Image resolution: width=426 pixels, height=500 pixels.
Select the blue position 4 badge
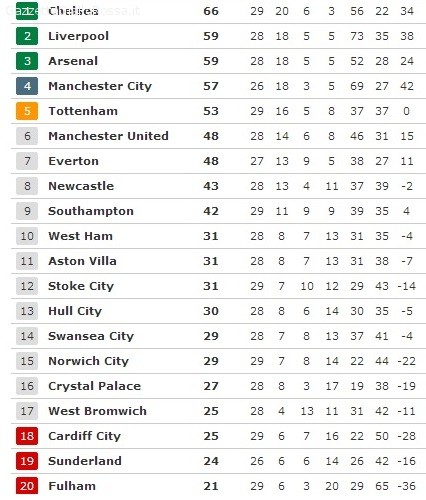click(x=27, y=86)
